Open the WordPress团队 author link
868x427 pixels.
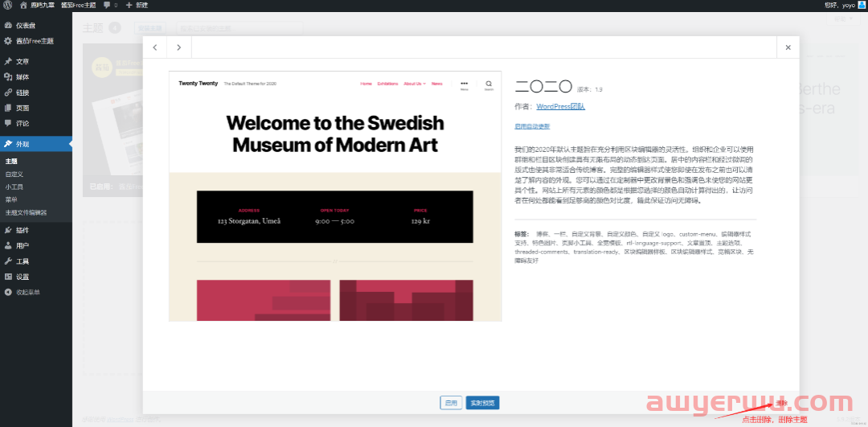(x=560, y=106)
